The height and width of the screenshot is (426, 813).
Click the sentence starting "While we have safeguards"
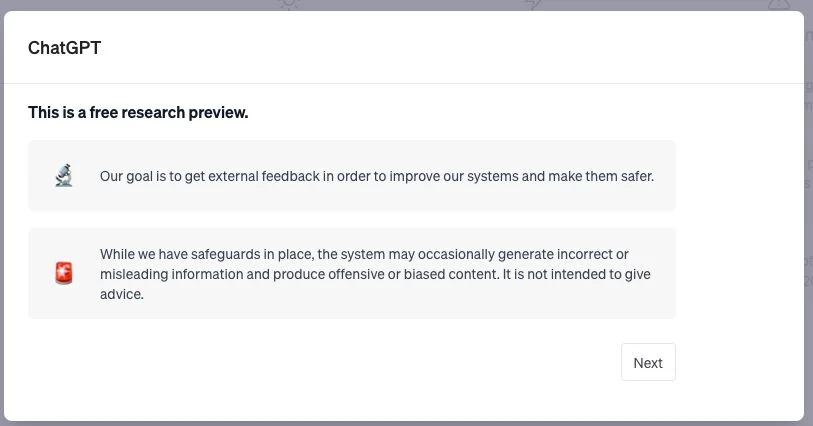[x=364, y=254]
